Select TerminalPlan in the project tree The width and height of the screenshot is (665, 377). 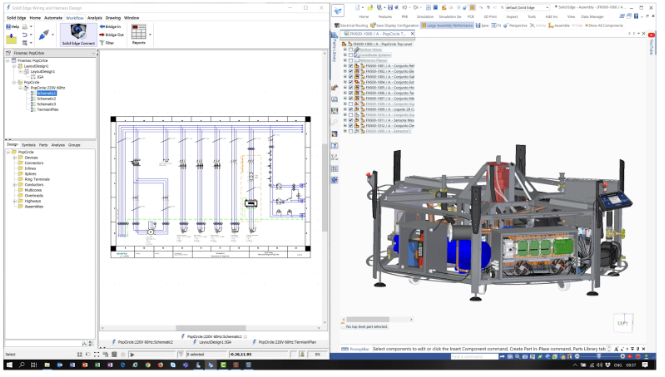coord(48,110)
